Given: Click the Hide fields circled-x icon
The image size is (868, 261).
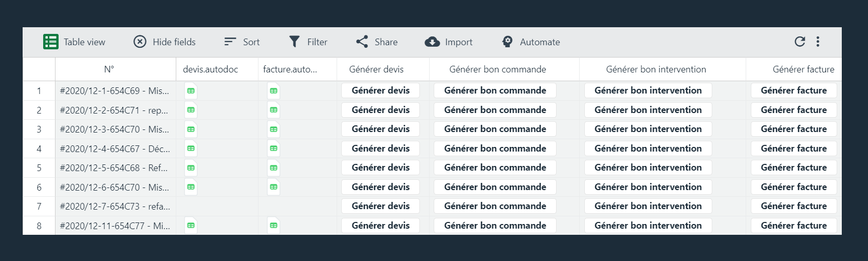Looking at the screenshot, I should coord(140,42).
